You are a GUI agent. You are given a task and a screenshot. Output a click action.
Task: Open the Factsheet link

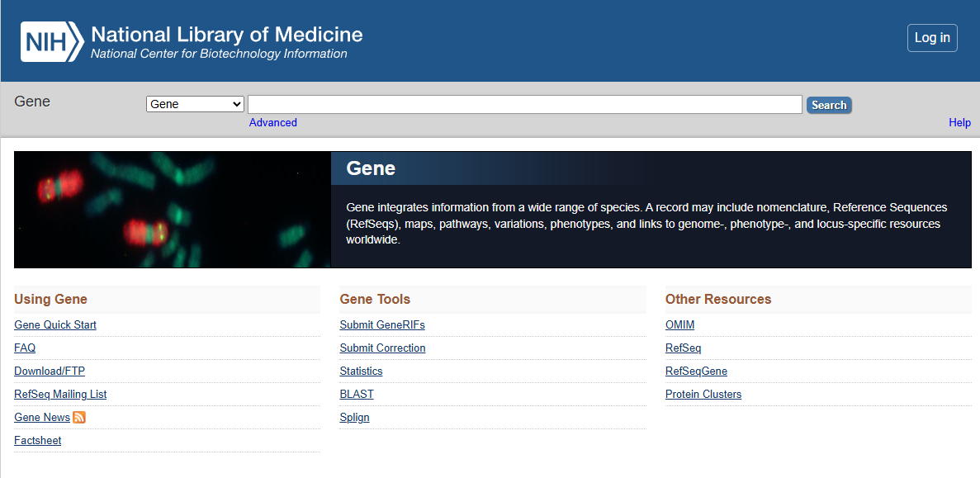[x=37, y=441]
